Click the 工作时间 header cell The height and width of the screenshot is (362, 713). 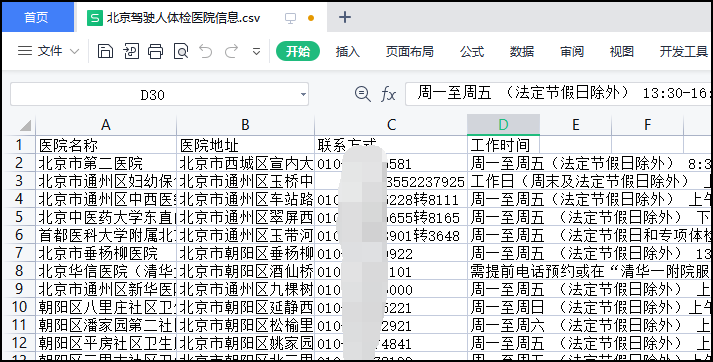pos(503,145)
